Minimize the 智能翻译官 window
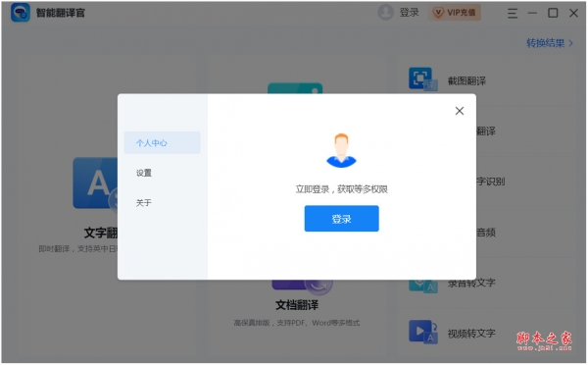Viewport: 588px width, 365px height. pos(532,13)
